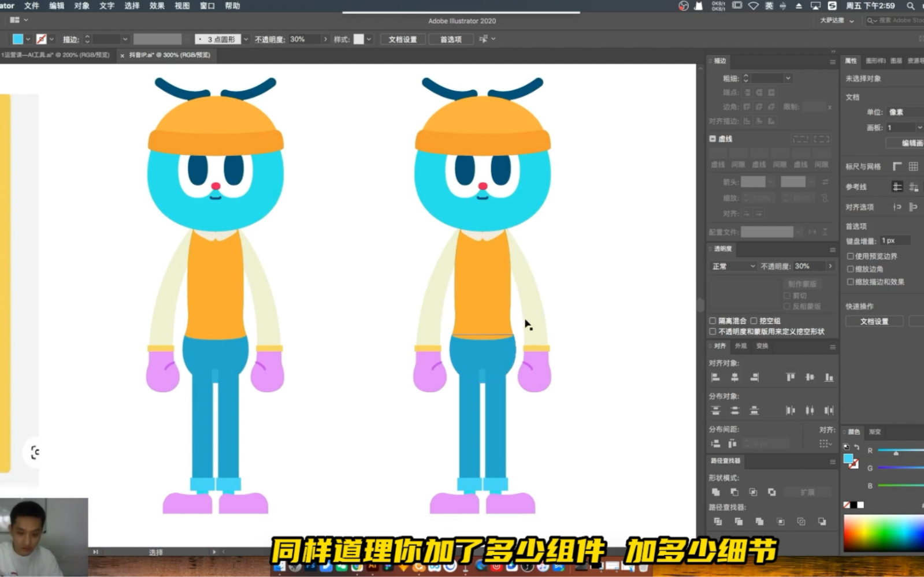The image size is (924, 577).
Task: Click vertical align top icon
Action: [x=791, y=378]
